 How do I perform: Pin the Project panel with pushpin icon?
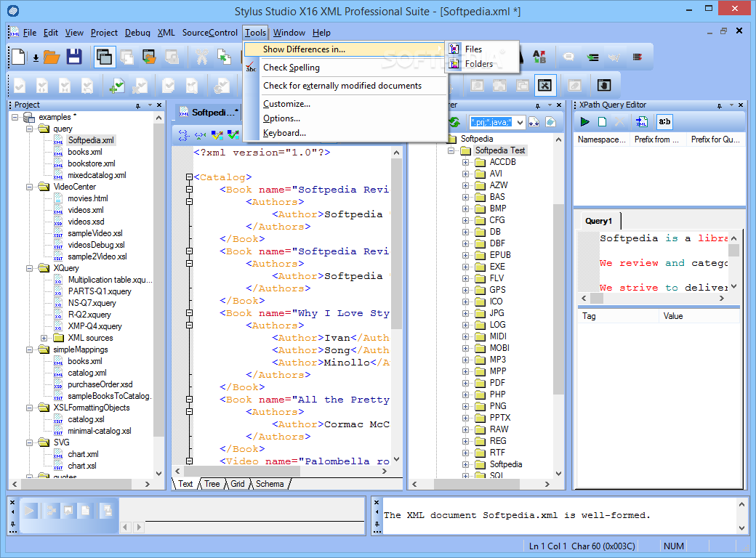138,105
